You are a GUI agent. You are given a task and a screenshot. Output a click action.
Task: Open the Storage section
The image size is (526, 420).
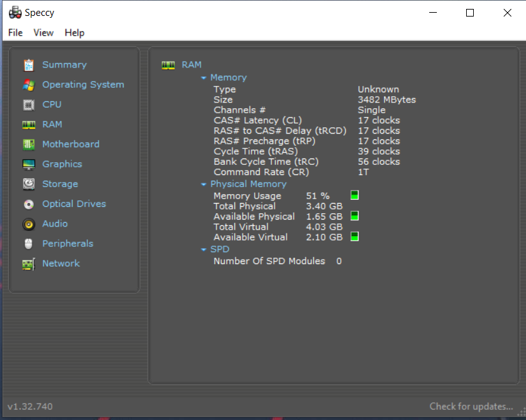[x=60, y=184]
